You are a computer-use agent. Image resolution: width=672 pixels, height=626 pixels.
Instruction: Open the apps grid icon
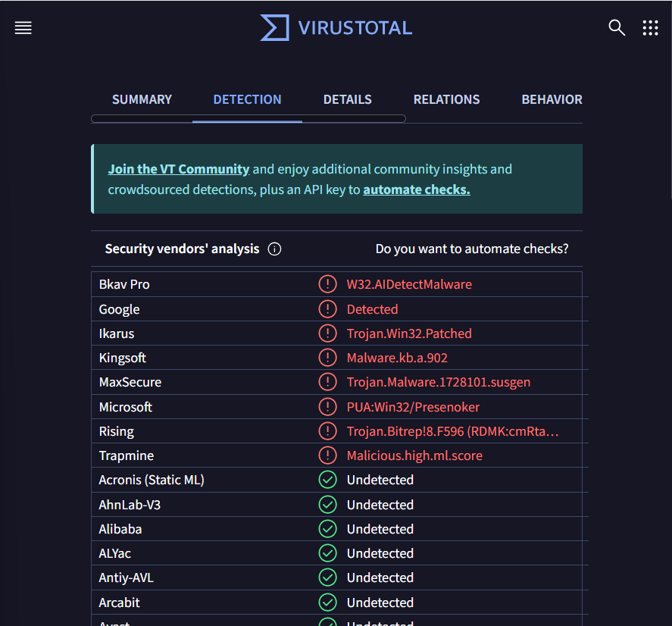click(x=650, y=28)
